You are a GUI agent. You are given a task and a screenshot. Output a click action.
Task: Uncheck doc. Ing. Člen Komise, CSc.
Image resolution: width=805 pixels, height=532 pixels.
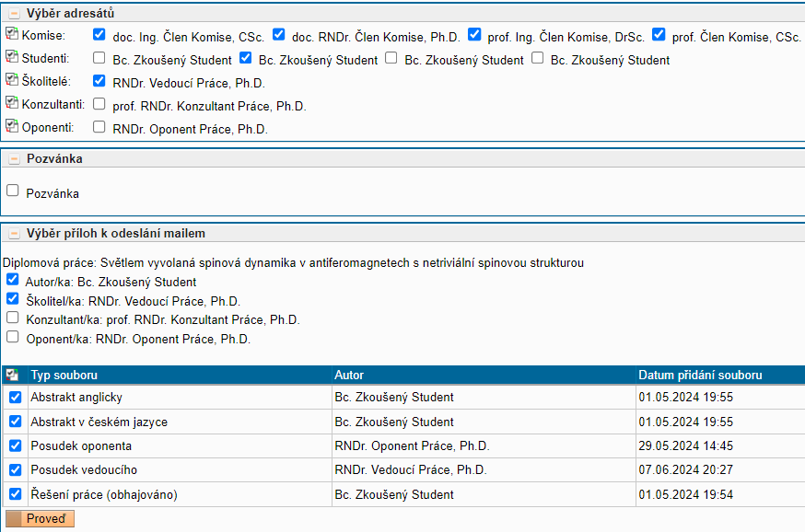click(x=99, y=35)
